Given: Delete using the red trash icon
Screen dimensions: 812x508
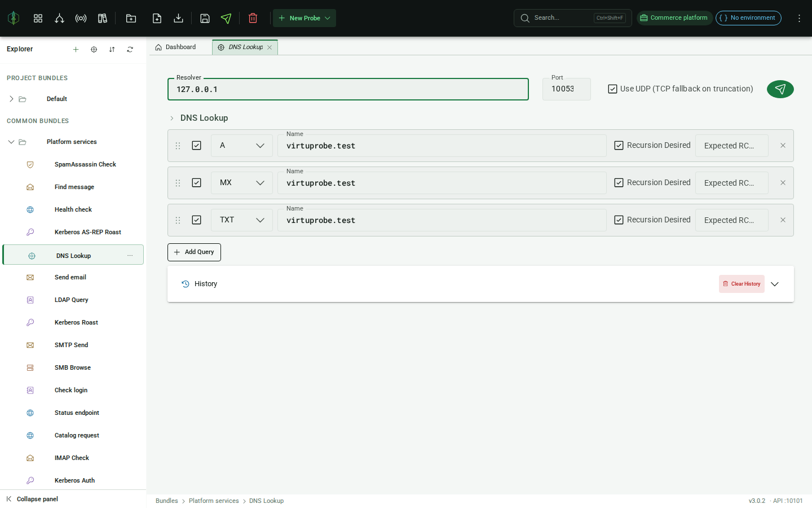Looking at the screenshot, I should 253,18.
